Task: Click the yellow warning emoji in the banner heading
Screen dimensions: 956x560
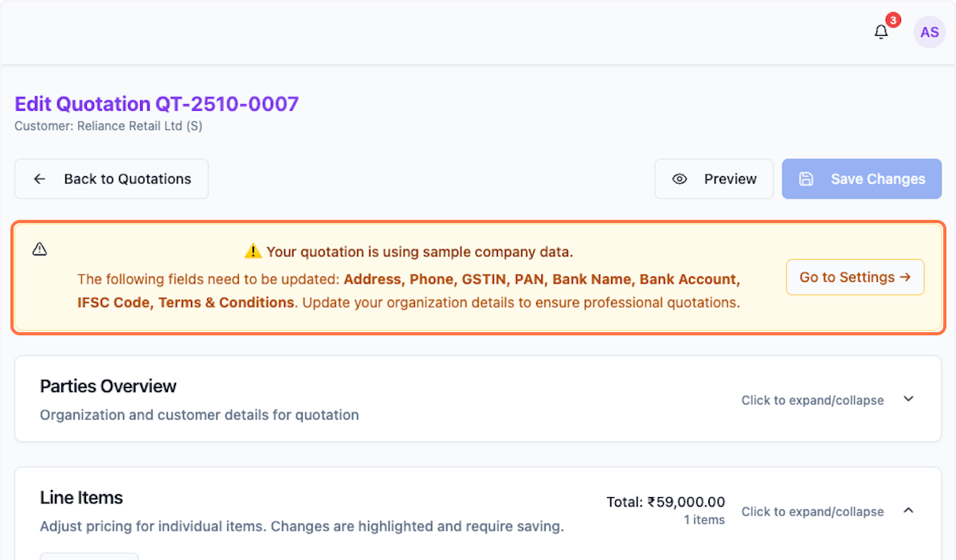Action: click(x=253, y=252)
